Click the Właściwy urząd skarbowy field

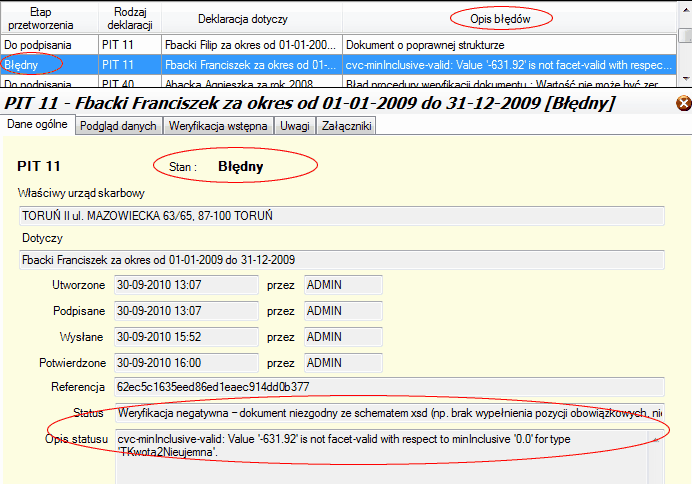342,216
